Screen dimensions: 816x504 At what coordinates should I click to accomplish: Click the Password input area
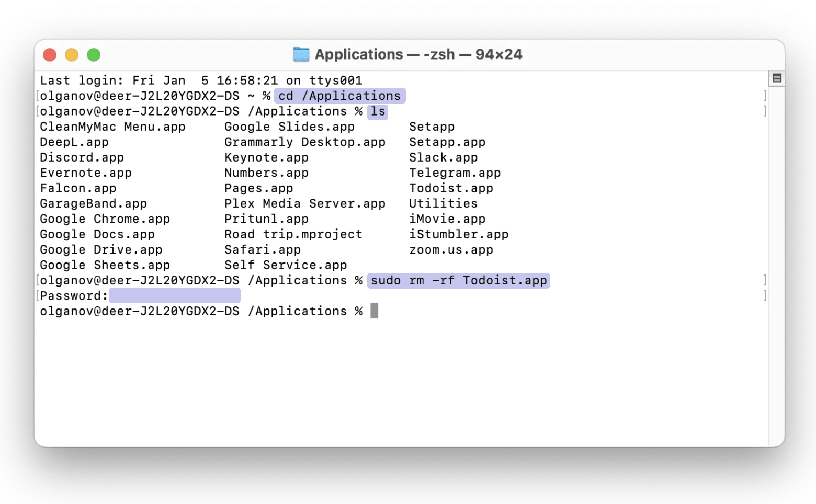(174, 295)
